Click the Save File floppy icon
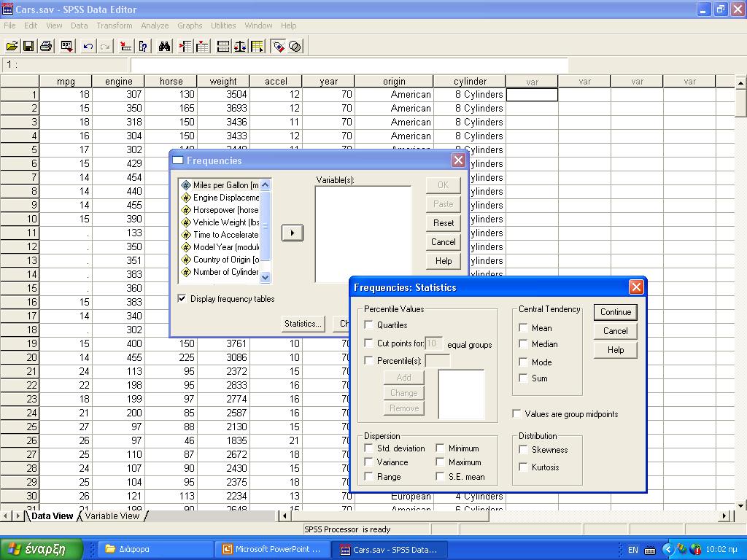 point(28,46)
